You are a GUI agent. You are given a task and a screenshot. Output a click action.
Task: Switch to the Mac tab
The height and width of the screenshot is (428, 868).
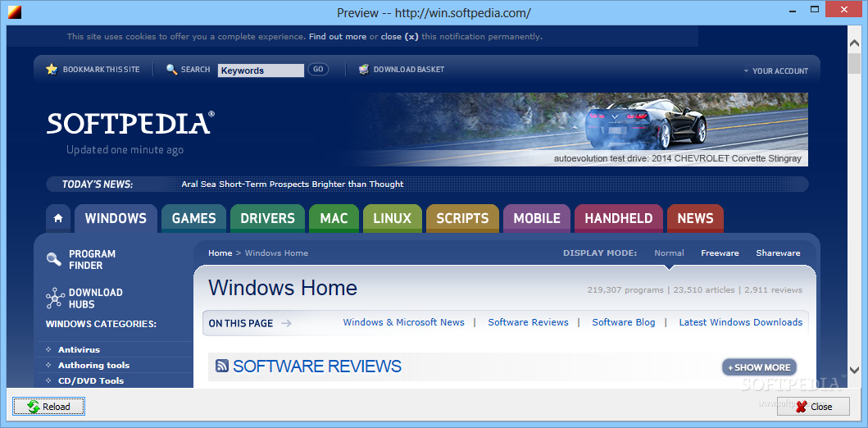click(x=334, y=218)
